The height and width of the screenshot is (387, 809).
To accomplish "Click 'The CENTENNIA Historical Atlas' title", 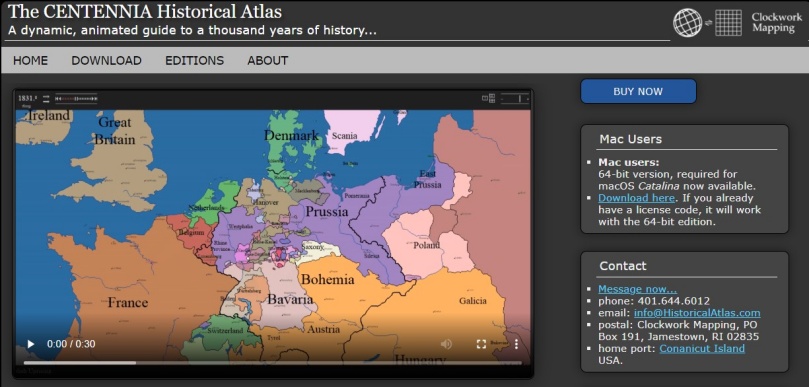I will [x=145, y=12].
